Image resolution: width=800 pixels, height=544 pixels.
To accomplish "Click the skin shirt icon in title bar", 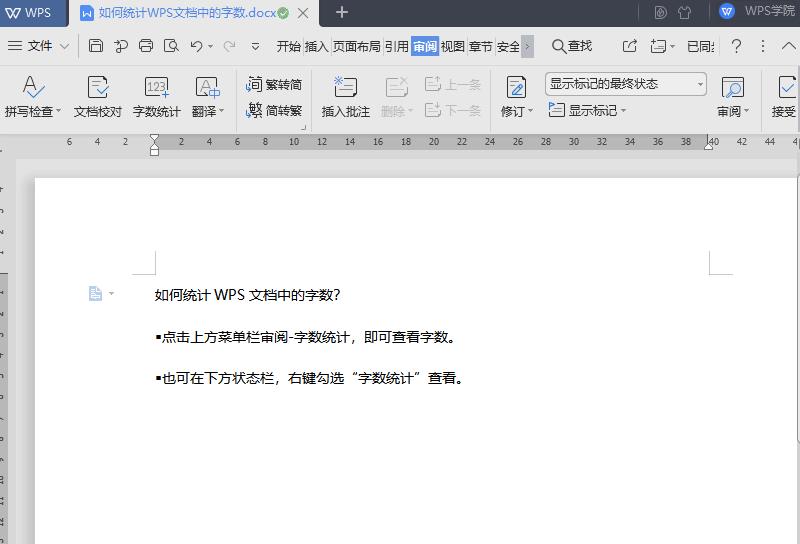I will click(x=684, y=12).
